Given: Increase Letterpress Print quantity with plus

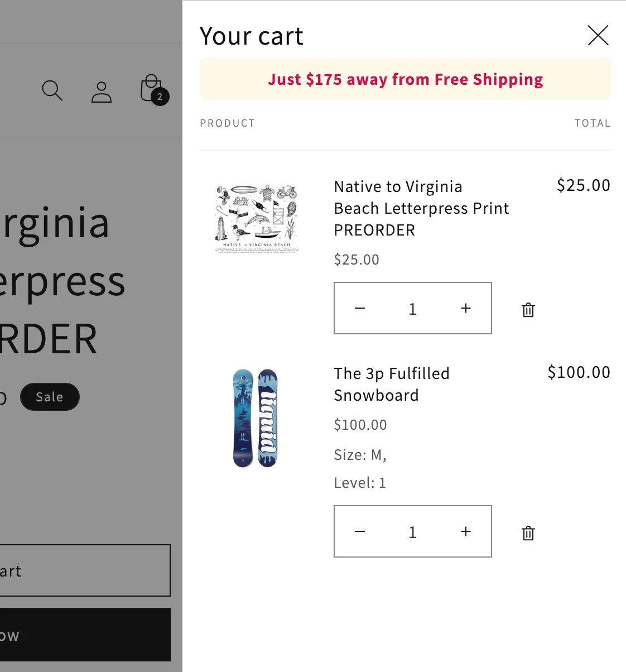Looking at the screenshot, I should [466, 309].
